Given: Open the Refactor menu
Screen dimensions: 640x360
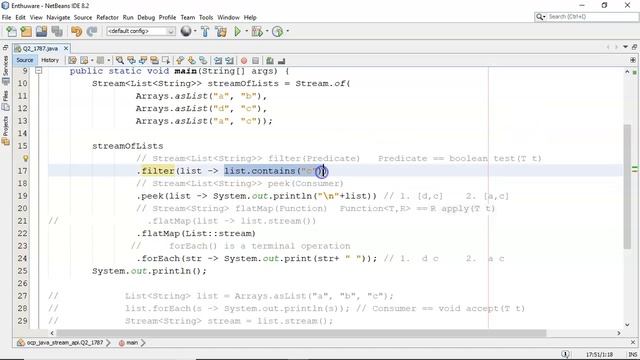Looking at the screenshot, I should click(x=107, y=18).
